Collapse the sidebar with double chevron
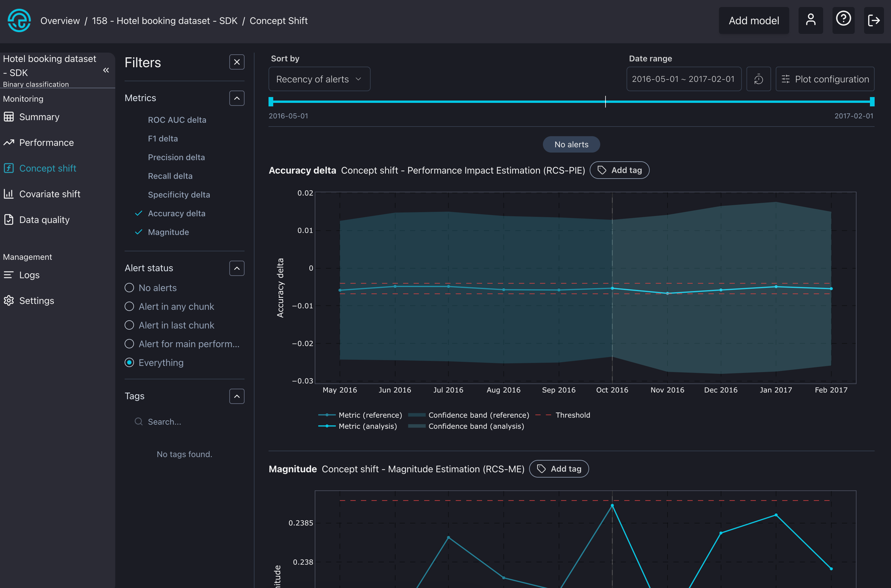 [x=106, y=70]
